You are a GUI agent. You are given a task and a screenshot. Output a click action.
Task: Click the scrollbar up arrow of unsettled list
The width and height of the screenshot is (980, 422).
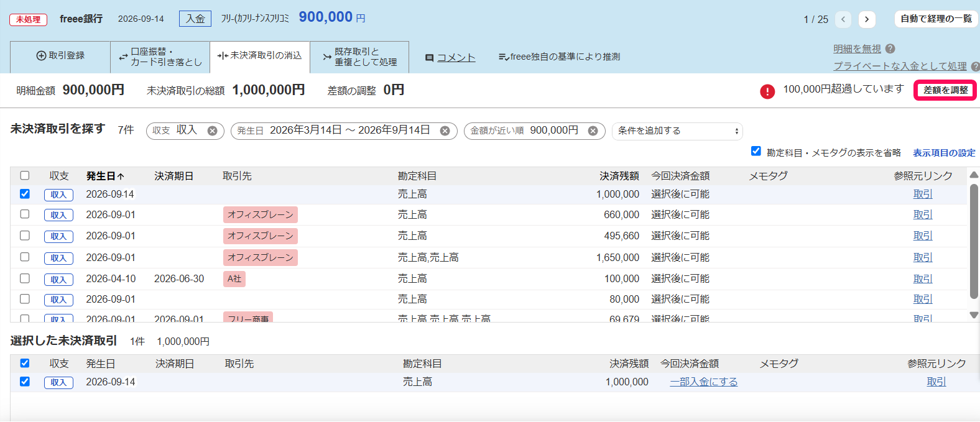[974, 175]
